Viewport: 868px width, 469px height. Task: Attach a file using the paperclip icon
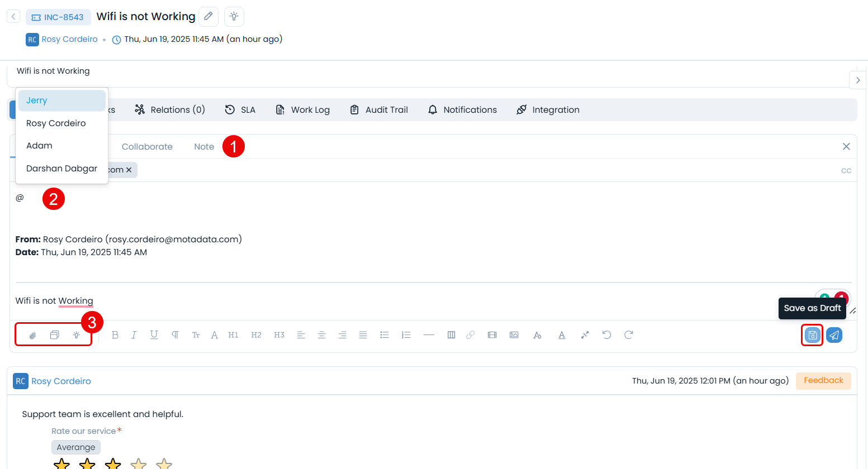32,334
